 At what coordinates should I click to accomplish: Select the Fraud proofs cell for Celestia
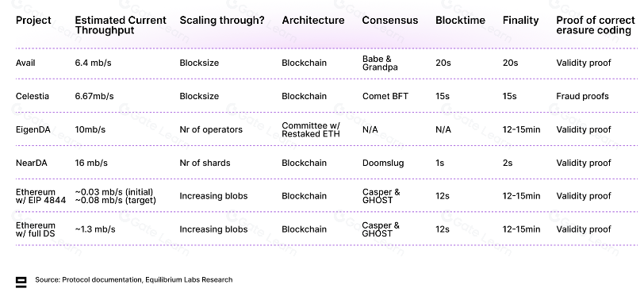(582, 96)
